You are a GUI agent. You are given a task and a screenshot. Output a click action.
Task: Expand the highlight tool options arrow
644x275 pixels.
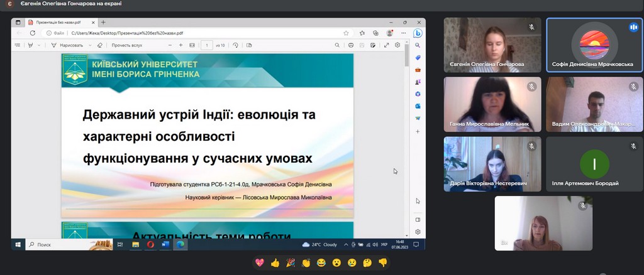[x=39, y=45]
